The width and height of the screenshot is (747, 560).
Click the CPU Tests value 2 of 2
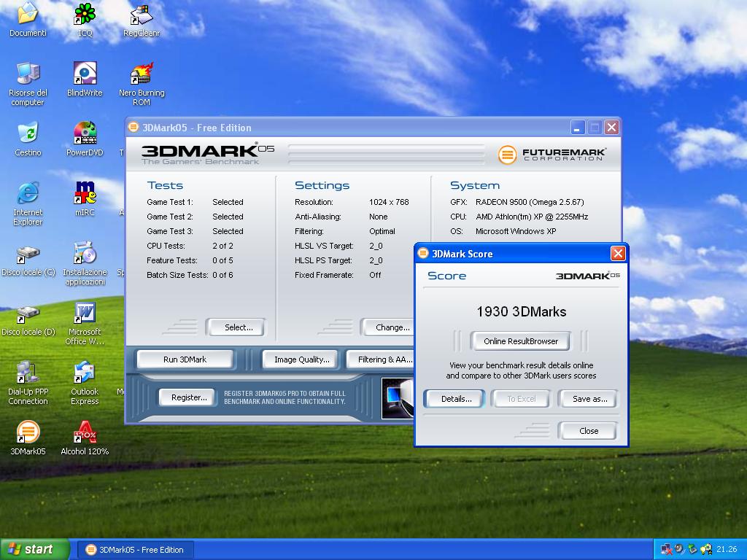point(222,246)
